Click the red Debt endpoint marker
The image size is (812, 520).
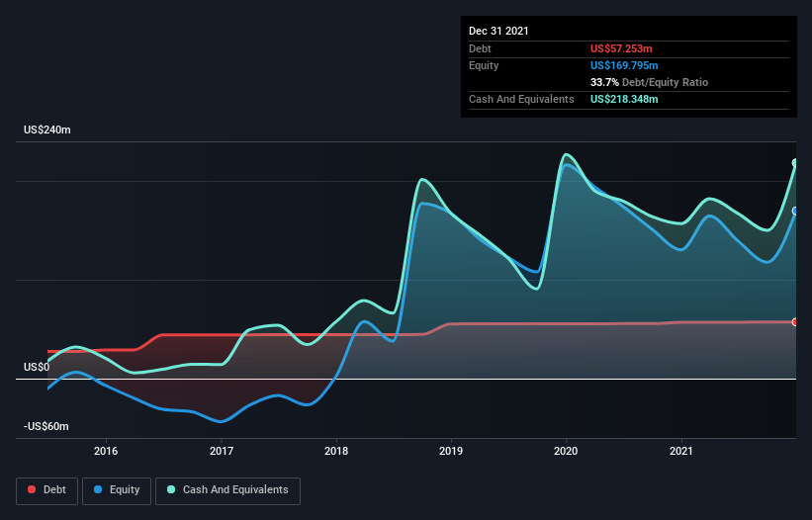pos(795,322)
